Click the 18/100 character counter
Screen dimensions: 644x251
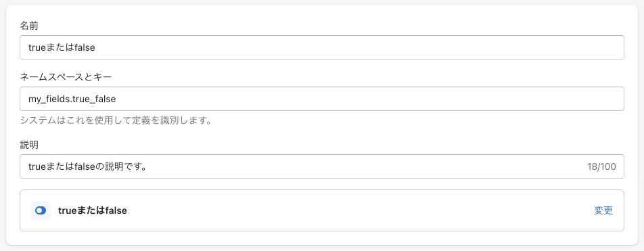[x=601, y=166]
